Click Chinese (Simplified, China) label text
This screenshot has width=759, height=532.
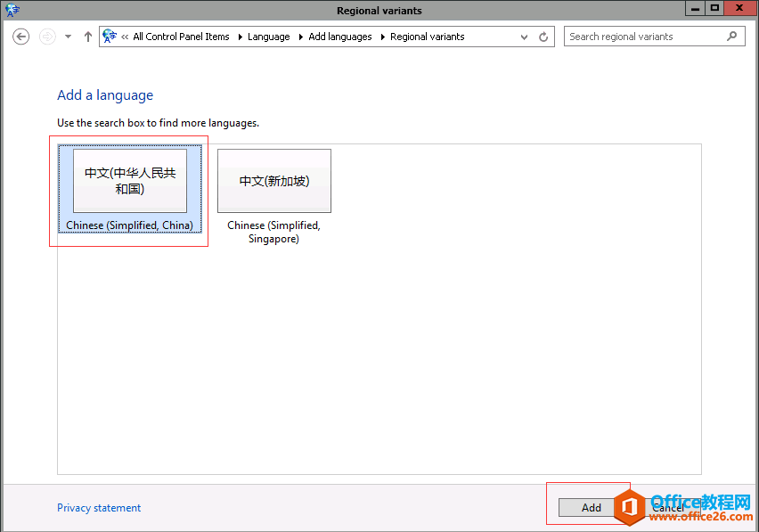130,225
